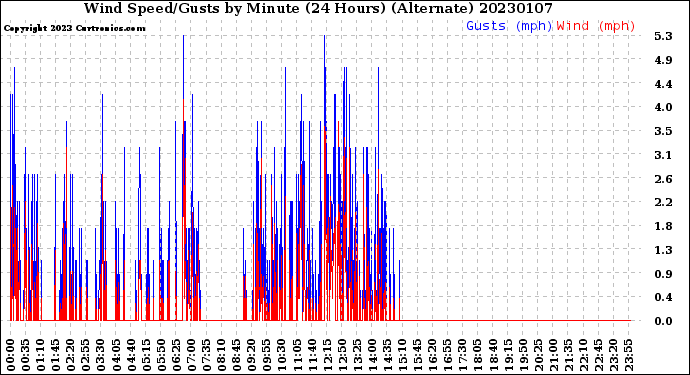Click the 01:10 time label
Viewport: 690px width, 375px height.
(x=41, y=355)
